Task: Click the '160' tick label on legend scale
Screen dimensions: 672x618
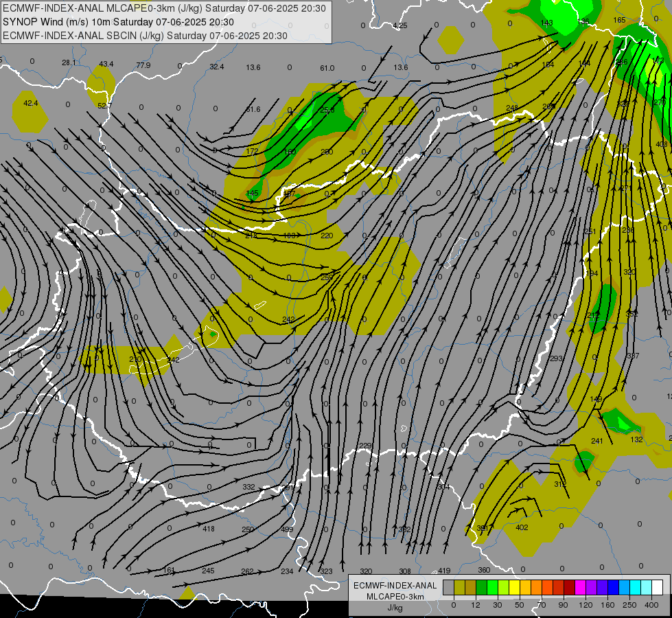Action: pos(607,605)
